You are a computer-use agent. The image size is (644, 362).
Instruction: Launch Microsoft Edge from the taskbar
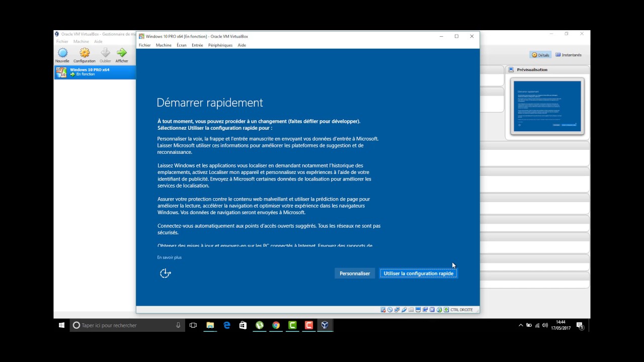click(227, 325)
